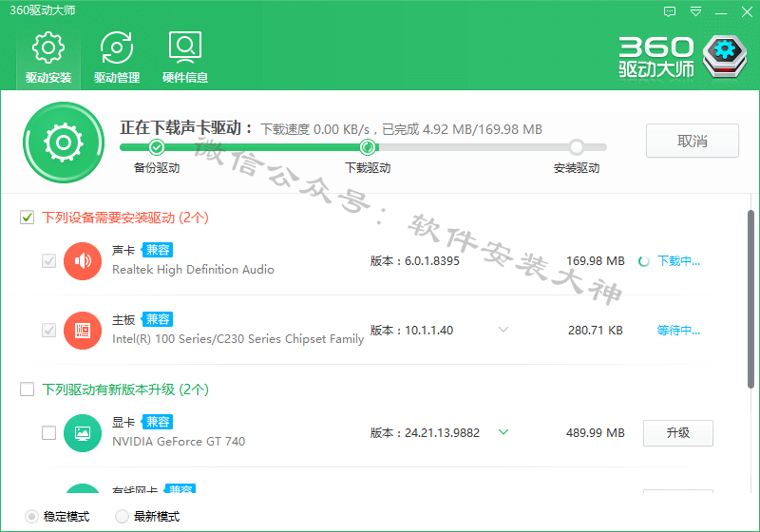Viewport: 760px width, 532px height.
Task: Click the feedback chat icon in title bar
Action: [670, 11]
